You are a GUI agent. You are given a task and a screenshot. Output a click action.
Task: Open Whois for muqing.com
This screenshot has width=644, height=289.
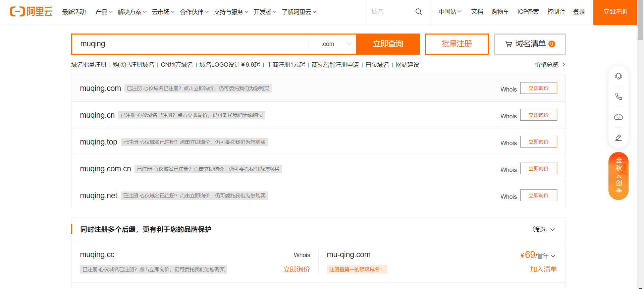(x=508, y=90)
